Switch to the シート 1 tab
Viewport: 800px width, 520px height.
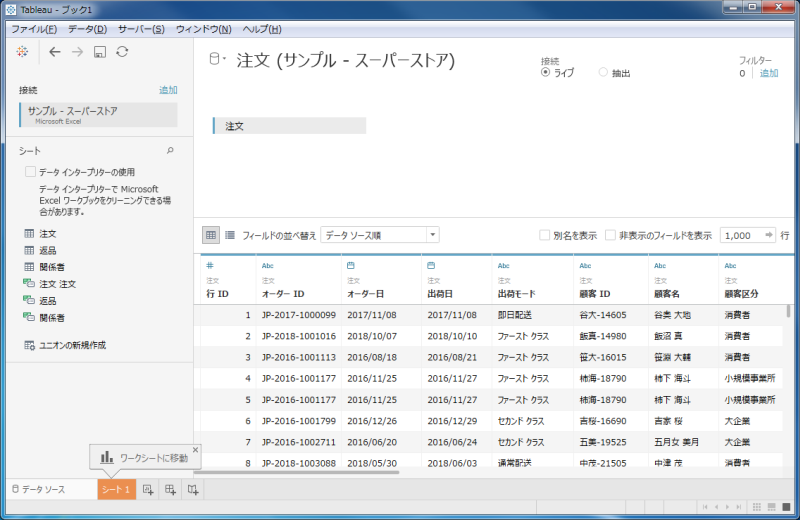pyautogui.click(x=116, y=489)
